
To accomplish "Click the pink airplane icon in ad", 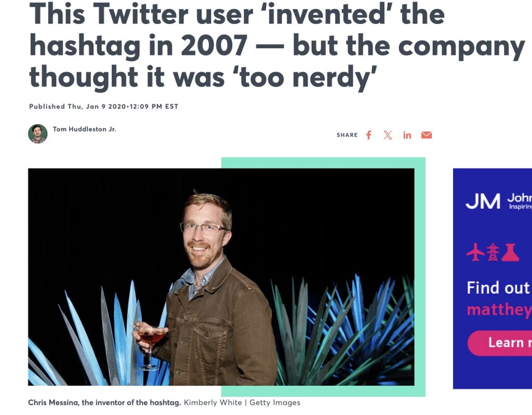I will (475, 252).
